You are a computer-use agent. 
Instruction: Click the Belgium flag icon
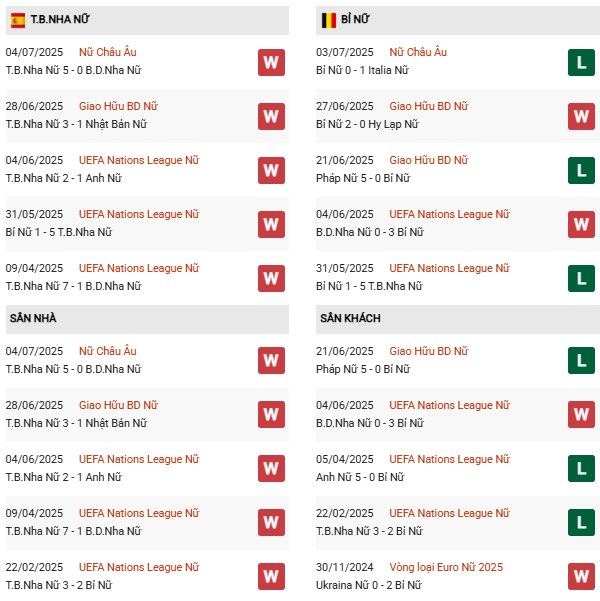tap(329, 20)
